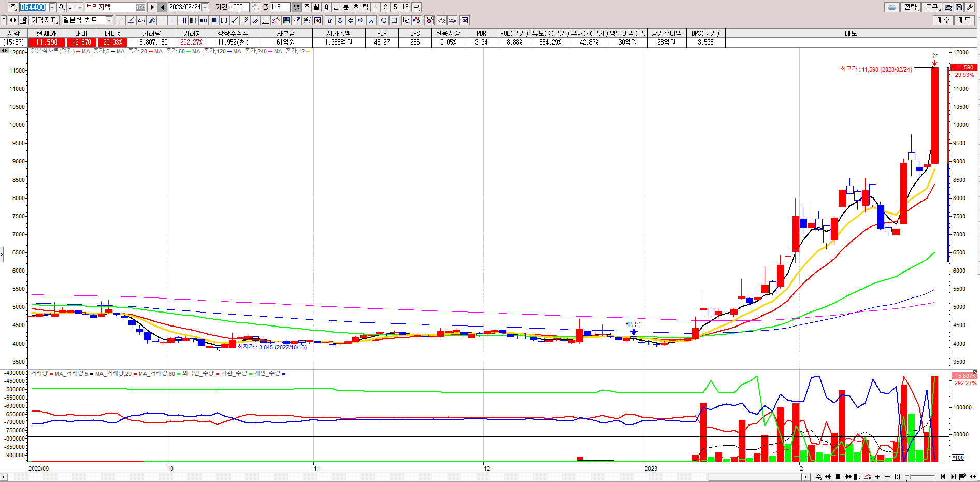Image resolution: width=980 pixels, height=482 pixels.
Task: Select the angle line drawing tool
Action: 131,20
